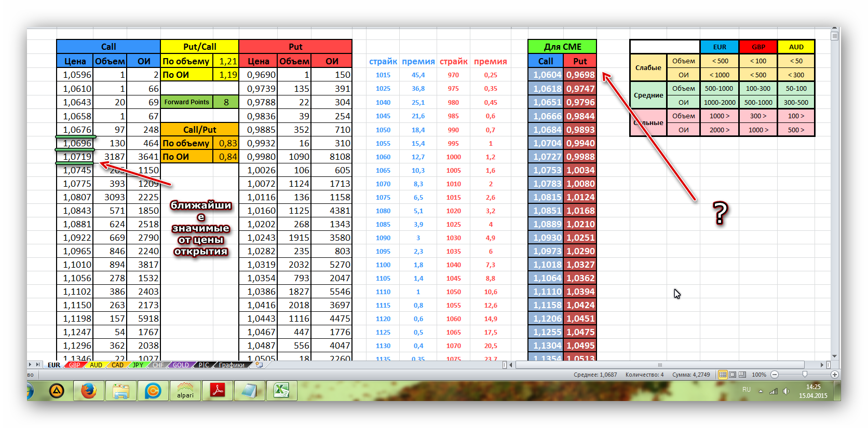
Task: Show hidden system tray icons
Action: [x=761, y=391]
